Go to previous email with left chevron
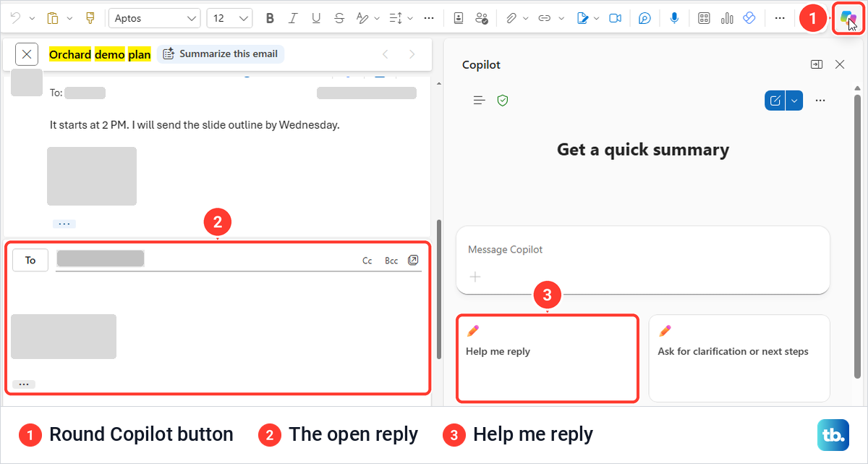This screenshot has width=868, height=464. [x=386, y=54]
